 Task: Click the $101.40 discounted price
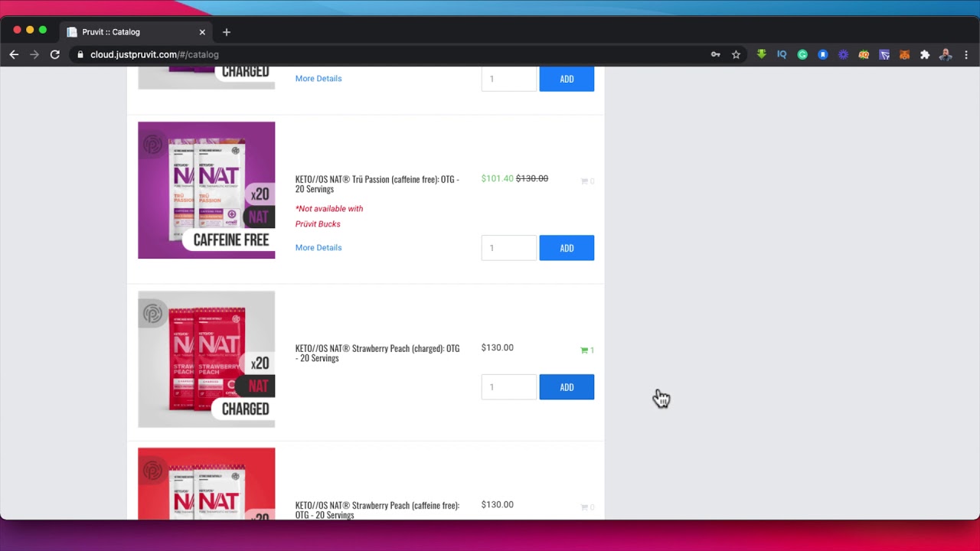coord(498,178)
